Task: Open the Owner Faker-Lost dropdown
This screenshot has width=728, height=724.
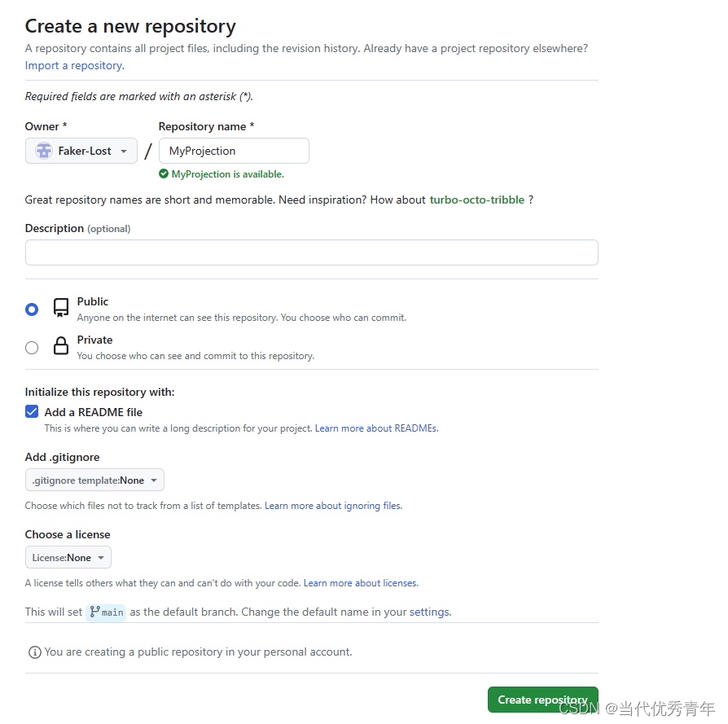Action: click(x=81, y=151)
